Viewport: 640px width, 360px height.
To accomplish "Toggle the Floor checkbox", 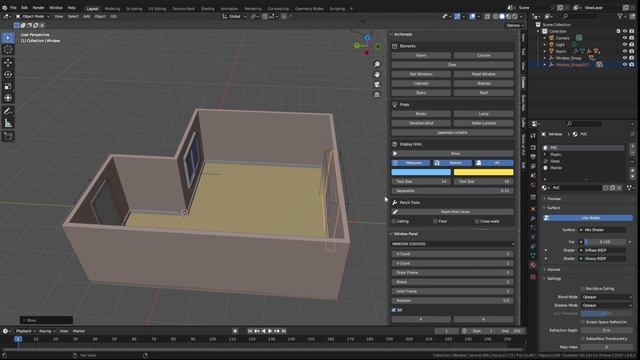I will 436,221.
